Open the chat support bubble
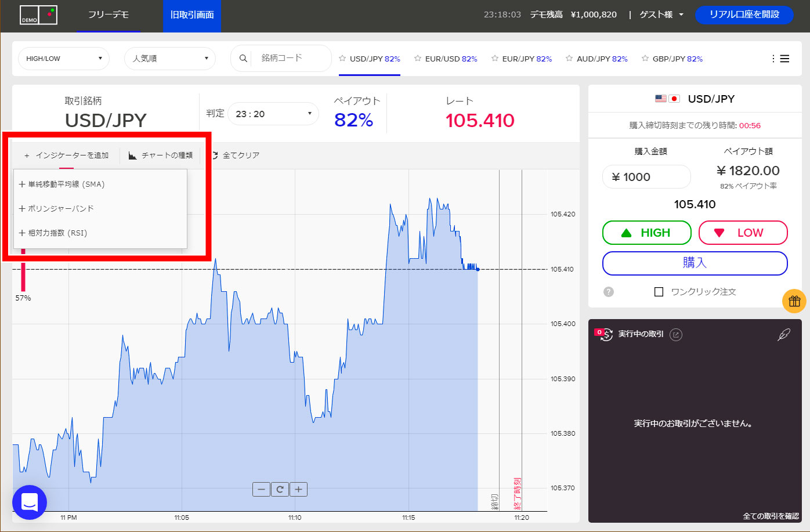The image size is (810, 532). (30, 502)
